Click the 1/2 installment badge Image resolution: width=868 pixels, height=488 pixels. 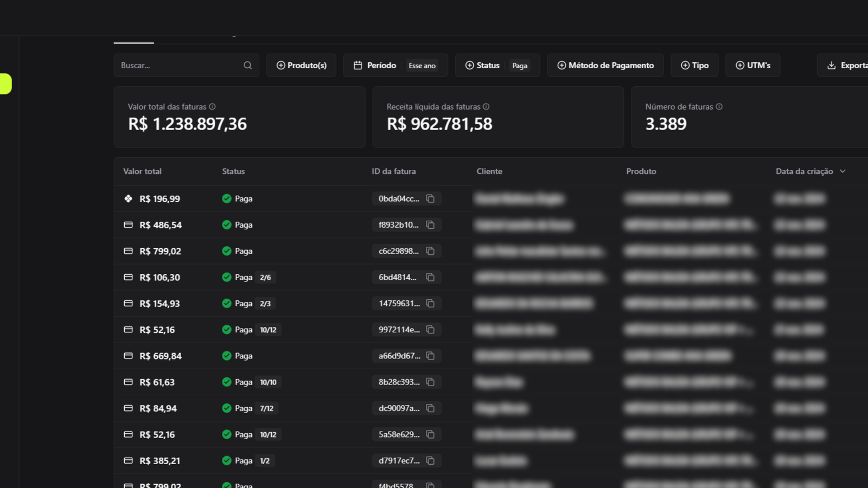click(x=265, y=461)
